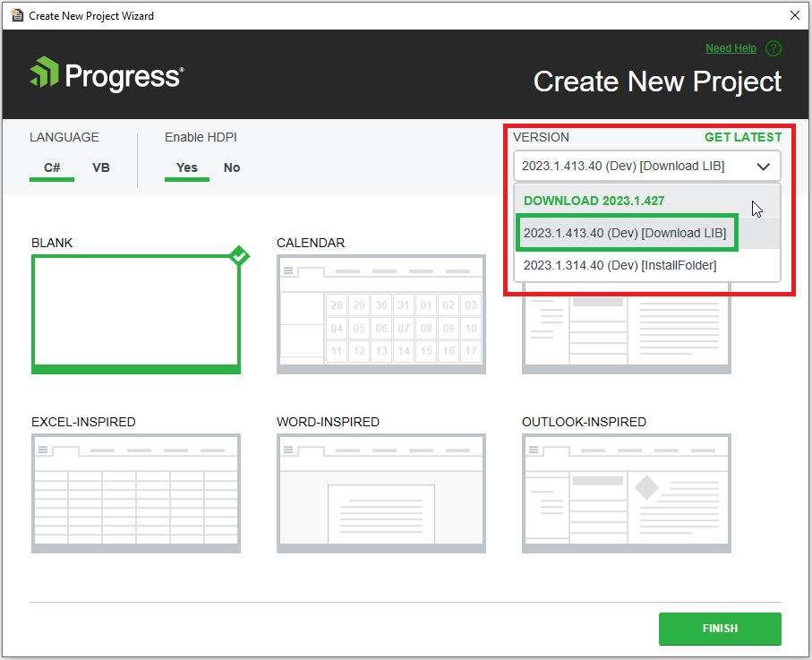Collapse the Version dropdown arrow

[x=763, y=167]
